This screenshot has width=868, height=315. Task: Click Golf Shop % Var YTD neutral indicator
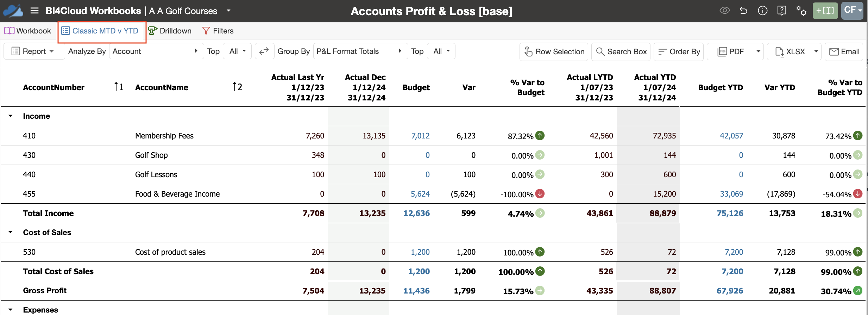858,155
